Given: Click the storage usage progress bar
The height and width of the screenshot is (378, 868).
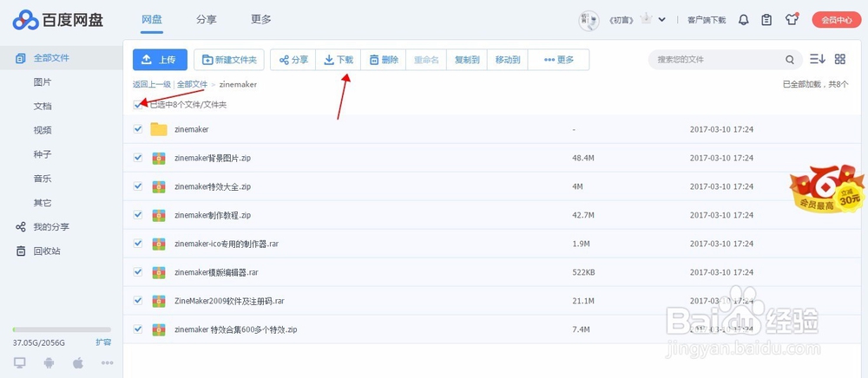Looking at the screenshot, I should (x=62, y=330).
